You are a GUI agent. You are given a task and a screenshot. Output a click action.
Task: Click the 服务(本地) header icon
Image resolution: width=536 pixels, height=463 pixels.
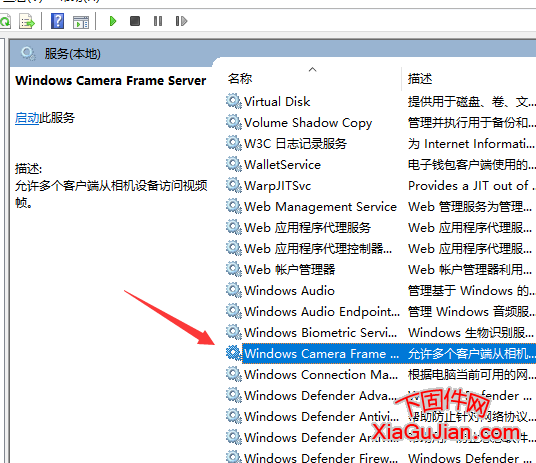(x=28, y=54)
